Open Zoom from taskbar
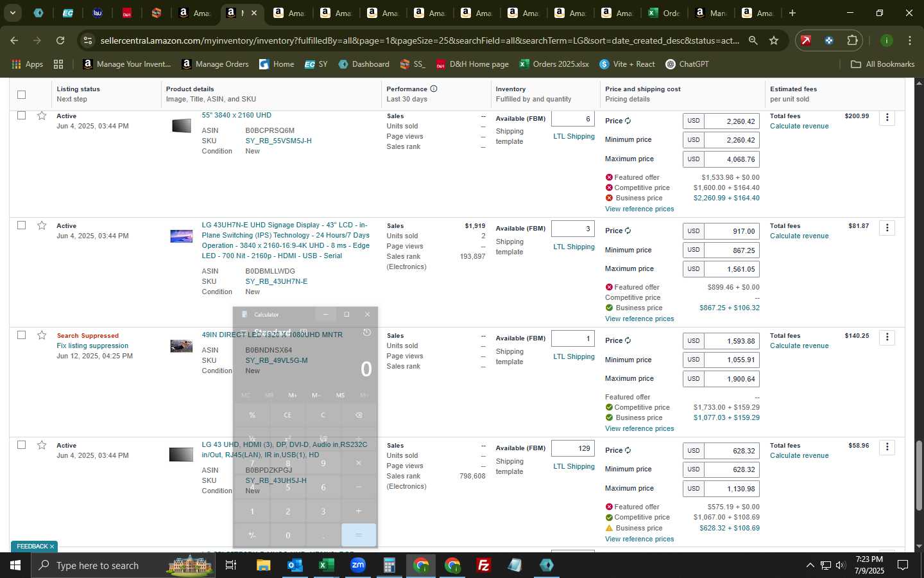Screen dimensions: 924x578 (357, 565)
